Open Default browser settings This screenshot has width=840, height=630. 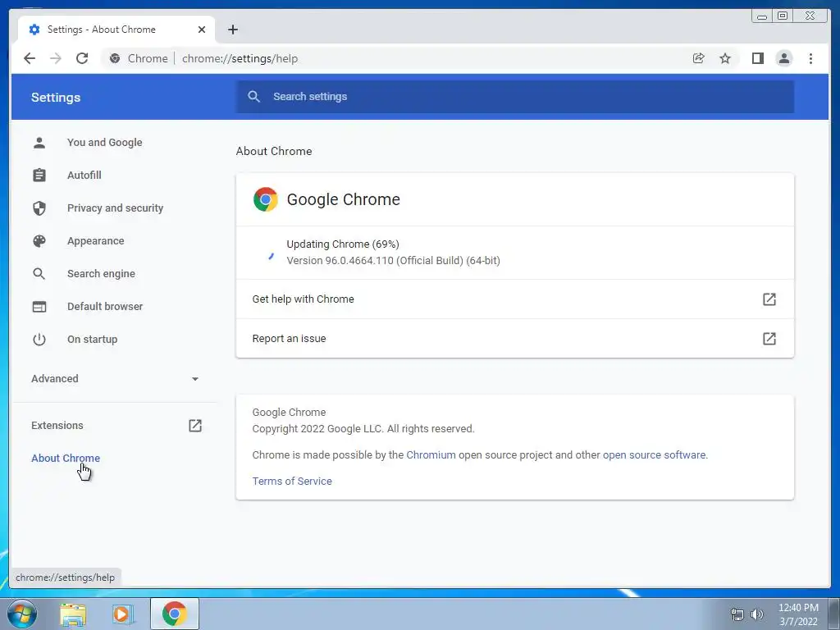(x=105, y=307)
